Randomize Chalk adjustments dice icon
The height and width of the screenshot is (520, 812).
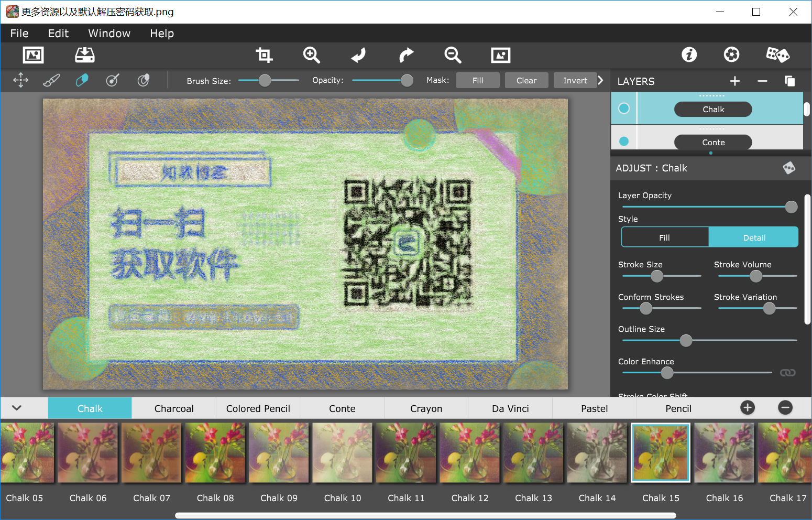[789, 168]
